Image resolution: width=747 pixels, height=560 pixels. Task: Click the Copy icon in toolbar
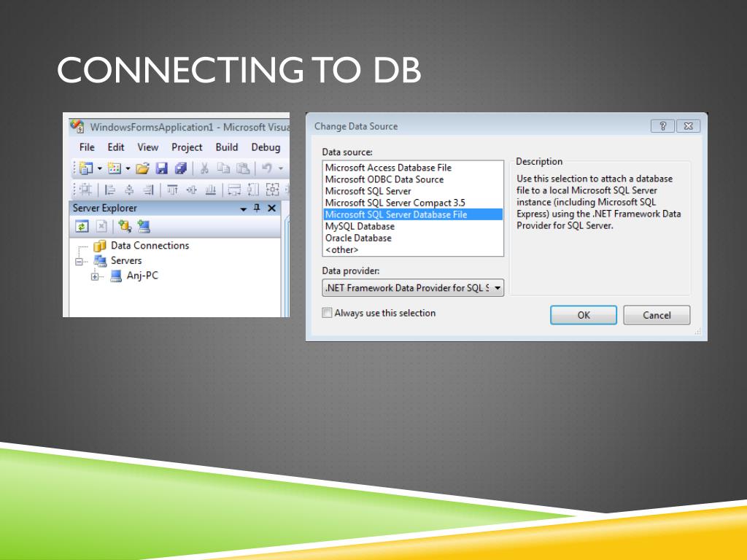223,168
